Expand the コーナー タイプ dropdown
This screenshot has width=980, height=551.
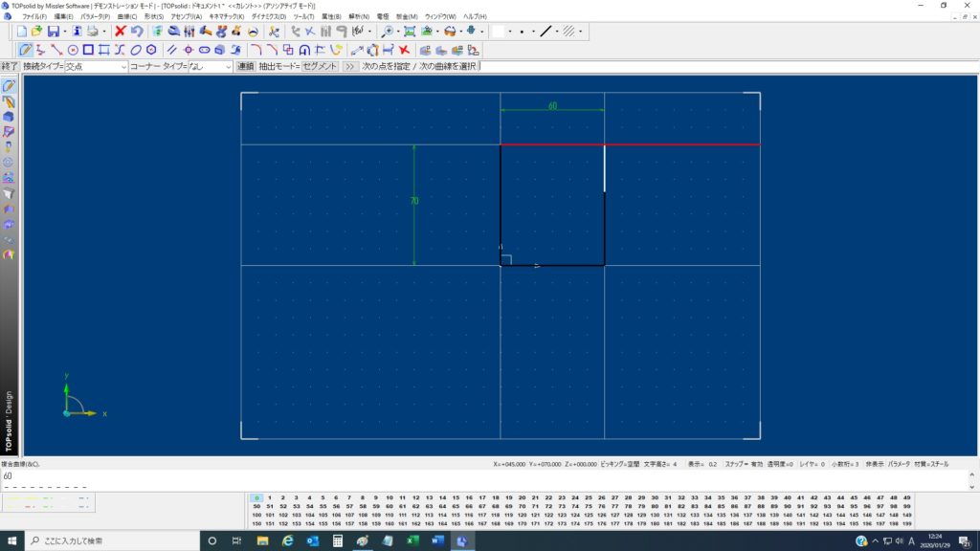tap(228, 67)
